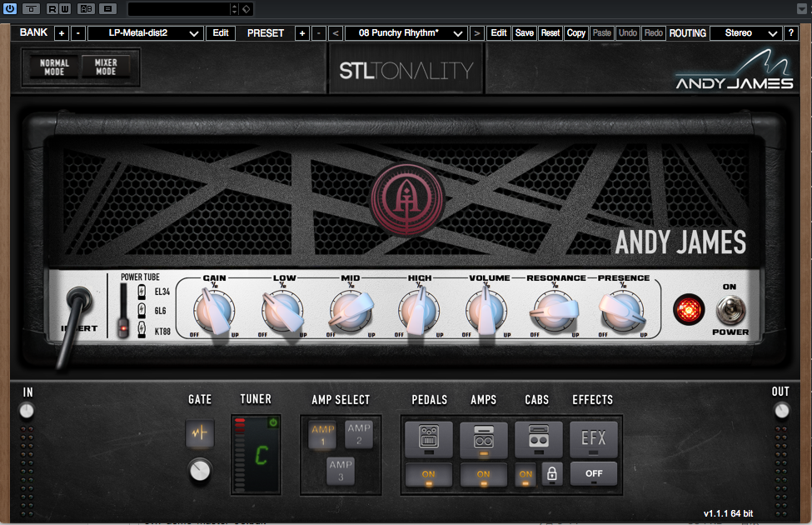The width and height of the screenshot is (812, 525).
Task: Click the red power indicator lamp
Action: coord(688,310)
